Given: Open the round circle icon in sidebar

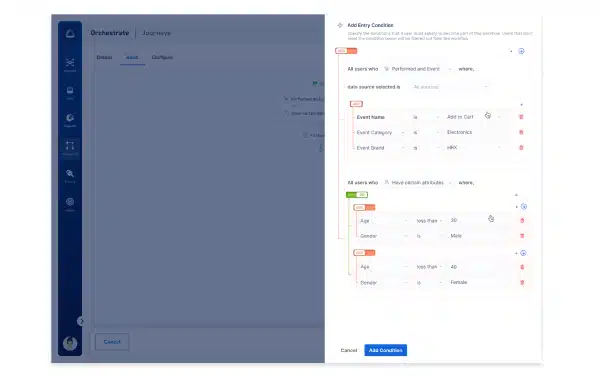Looking at the screenshot, I should point(70,203).
